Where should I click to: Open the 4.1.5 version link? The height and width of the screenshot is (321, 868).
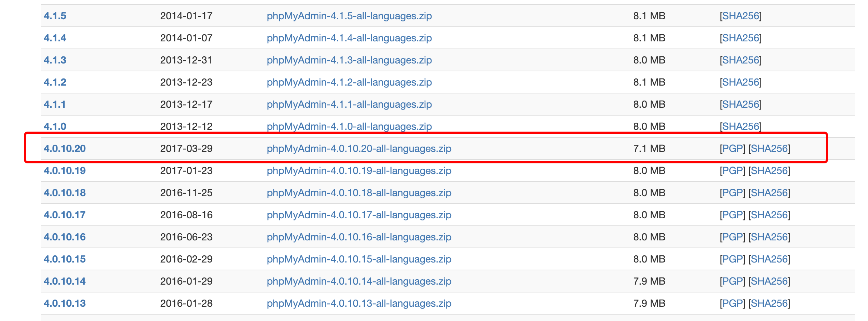click(x=55, y=16)
